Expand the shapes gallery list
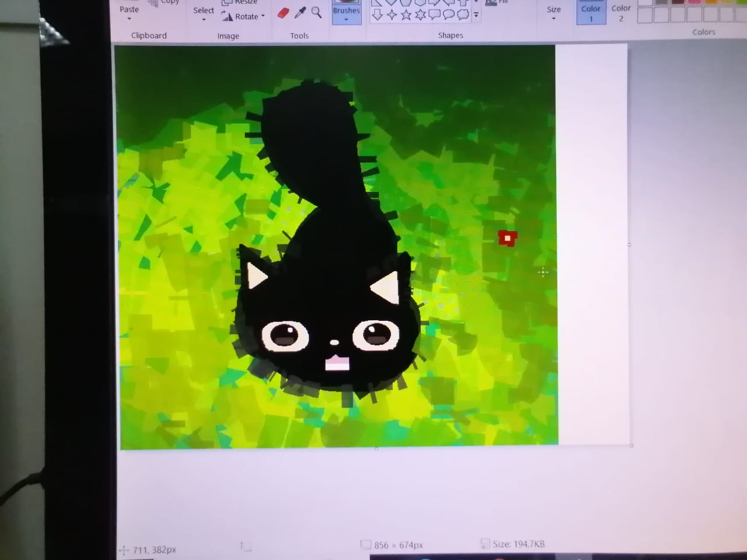This screenshot has width=747, height=560. click(x=476, y=16)
